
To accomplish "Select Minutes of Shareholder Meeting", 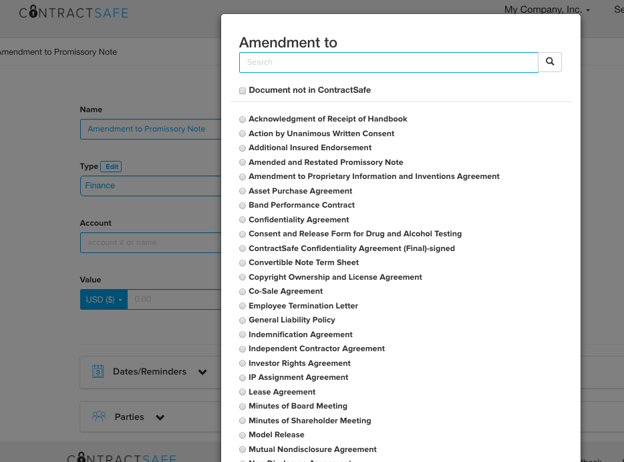I will coord(242,421).
